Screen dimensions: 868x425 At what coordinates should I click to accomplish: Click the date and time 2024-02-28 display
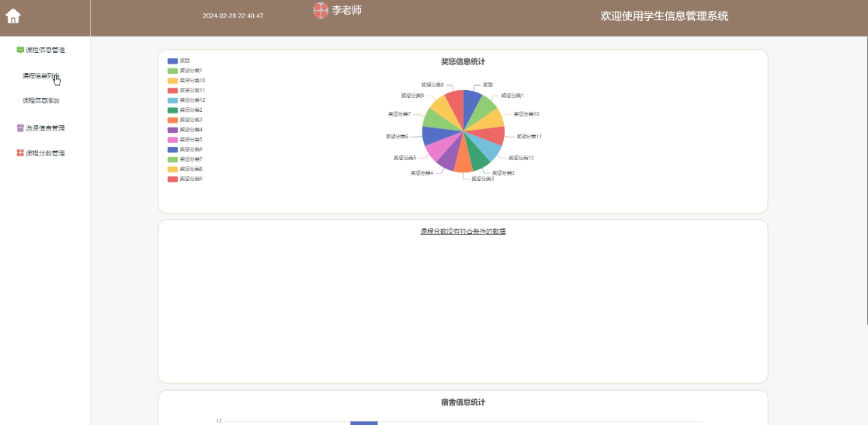pos(232,16)
